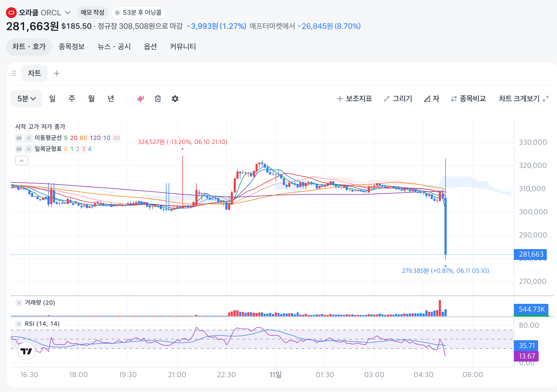
Task: Open the 뉴스 · 공시 tab
Action: coord(114,47)
